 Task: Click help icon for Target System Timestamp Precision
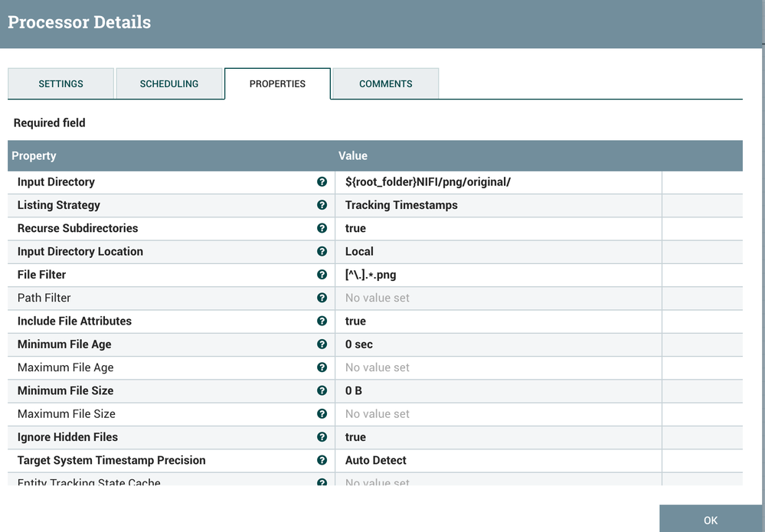tap(322, 460)
